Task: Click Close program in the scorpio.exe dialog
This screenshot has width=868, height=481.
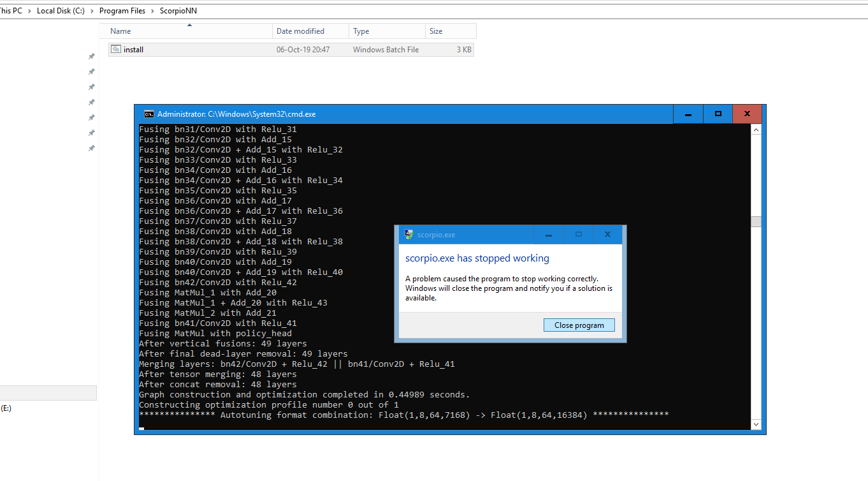Action: [x=579, y=325]
